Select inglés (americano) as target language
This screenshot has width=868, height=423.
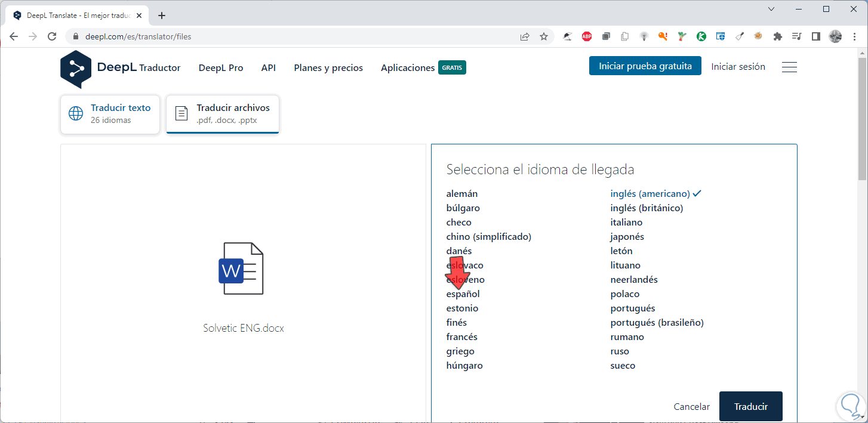(650, 193)
